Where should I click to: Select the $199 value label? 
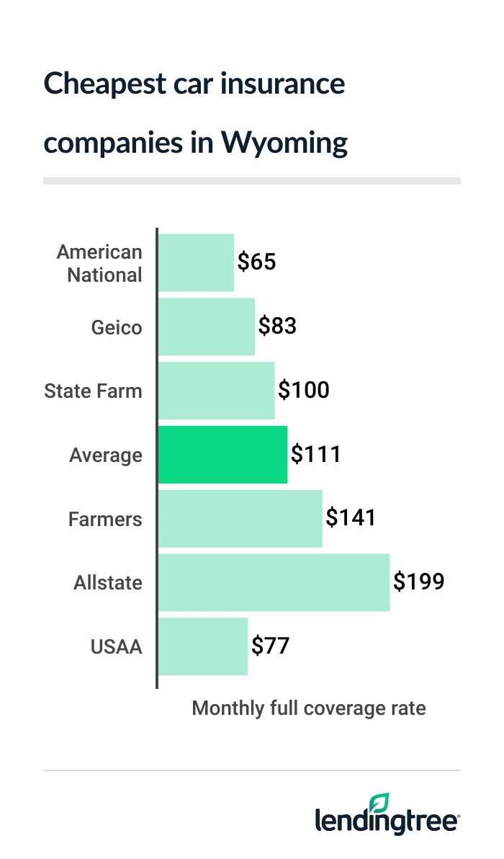(418, 582)
